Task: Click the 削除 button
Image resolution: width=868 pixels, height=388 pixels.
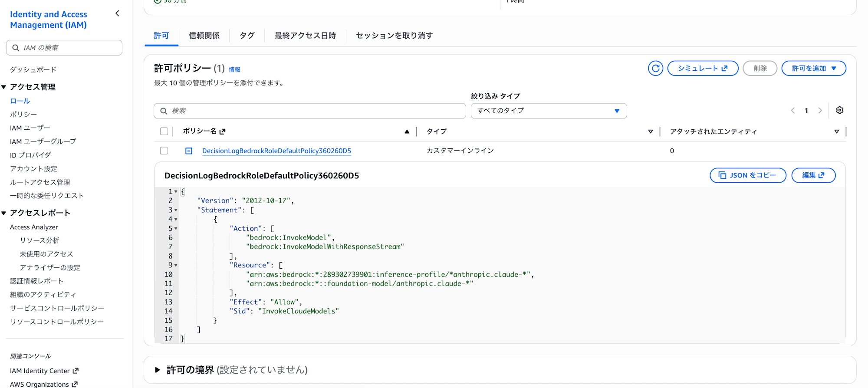Action: point(760,68)
